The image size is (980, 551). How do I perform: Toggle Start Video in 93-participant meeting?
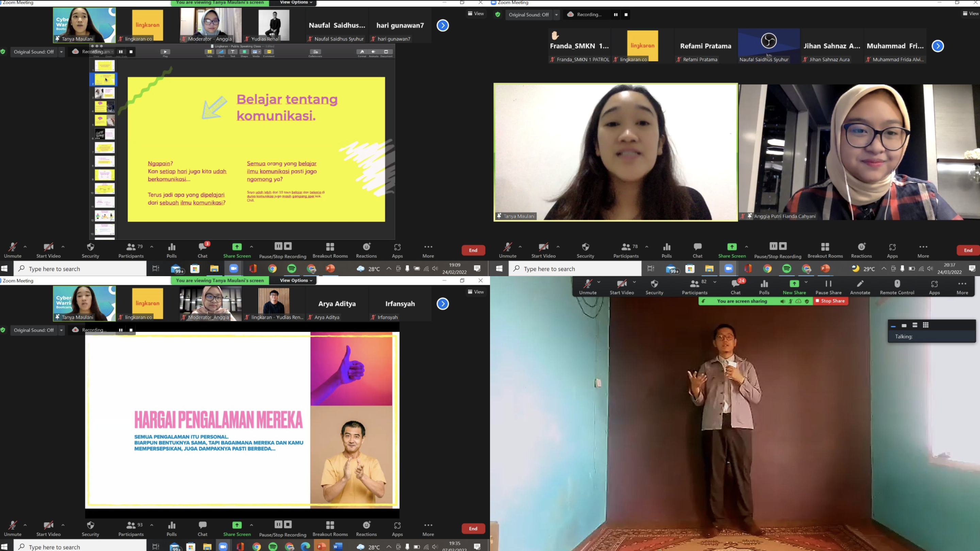[48, 529]
